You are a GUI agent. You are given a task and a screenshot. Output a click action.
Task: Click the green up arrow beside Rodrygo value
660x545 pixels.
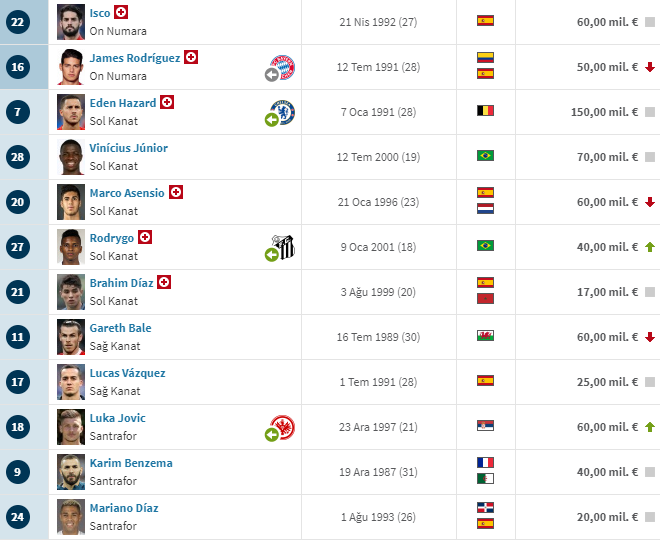(650, 247)
